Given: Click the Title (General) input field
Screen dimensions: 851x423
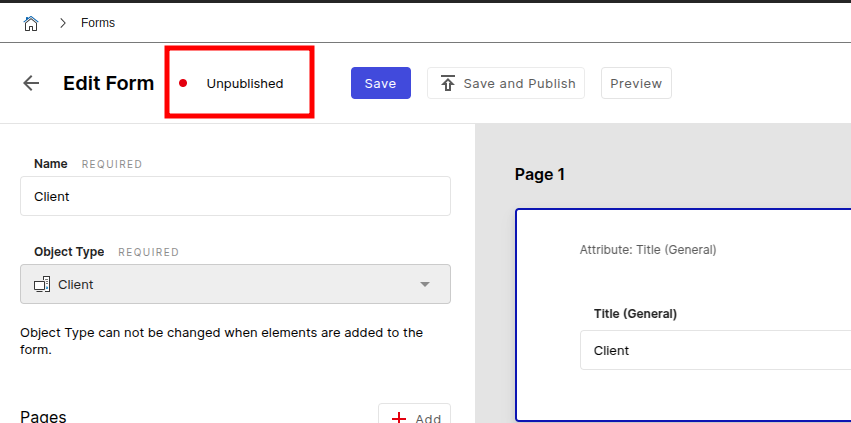Looking at the screenshot, I should click(715, 350).
